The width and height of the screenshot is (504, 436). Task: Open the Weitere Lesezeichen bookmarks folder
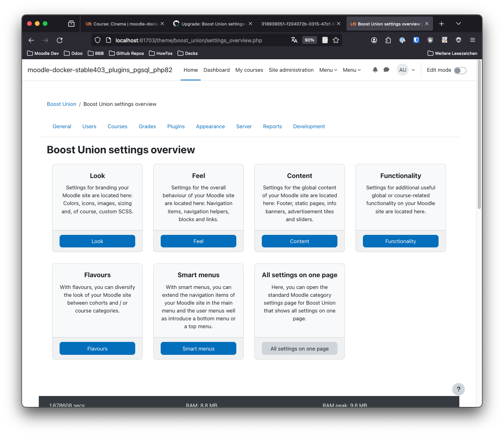click(453, 53)
